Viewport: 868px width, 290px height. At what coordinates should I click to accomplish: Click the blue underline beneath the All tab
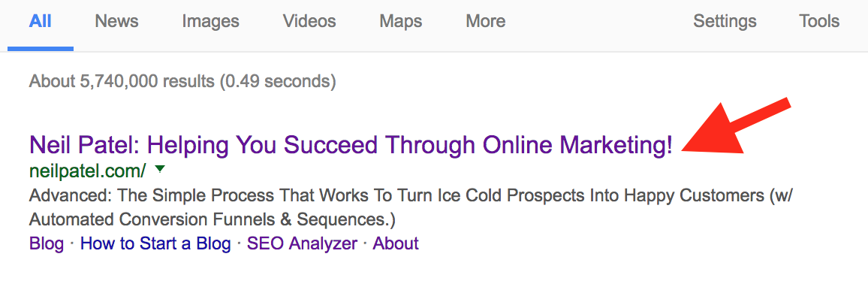click(41, 49)
